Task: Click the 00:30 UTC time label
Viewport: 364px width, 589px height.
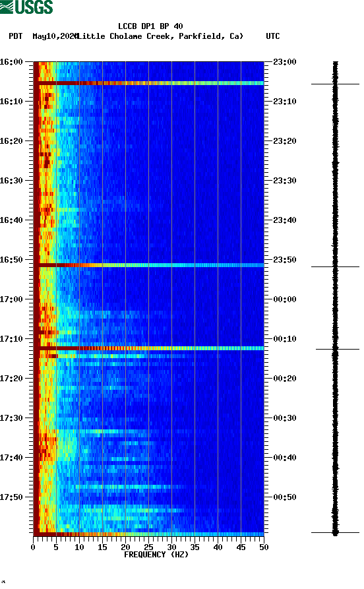Action: click(x=285, y=418)
